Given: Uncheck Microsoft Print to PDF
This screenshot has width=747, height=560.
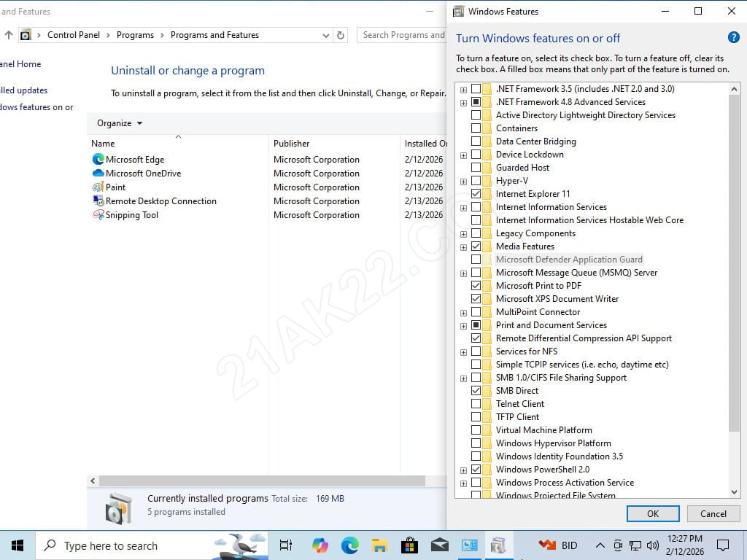Looking at the screenshot, I should click(x=476, y=286).
